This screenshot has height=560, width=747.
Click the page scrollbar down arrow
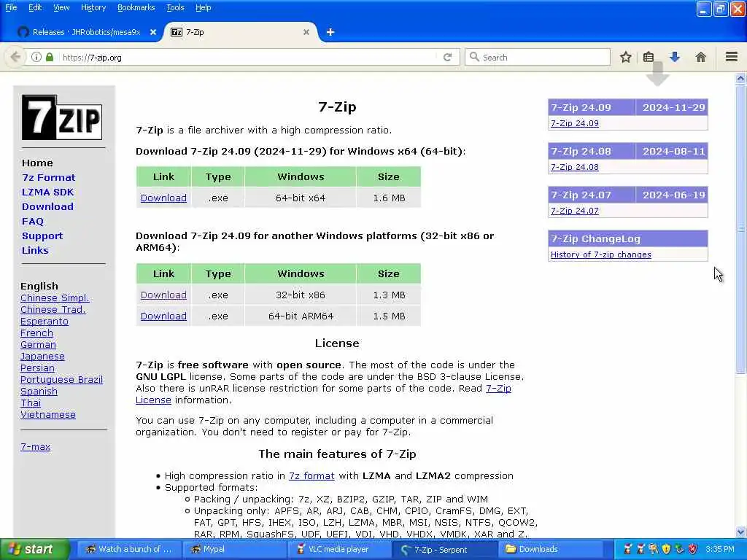pyautogui.click(x=740, y=532)
